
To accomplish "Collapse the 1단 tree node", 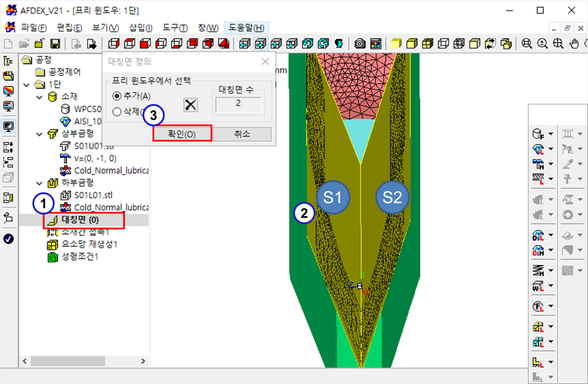I will [x=28, y=84].
